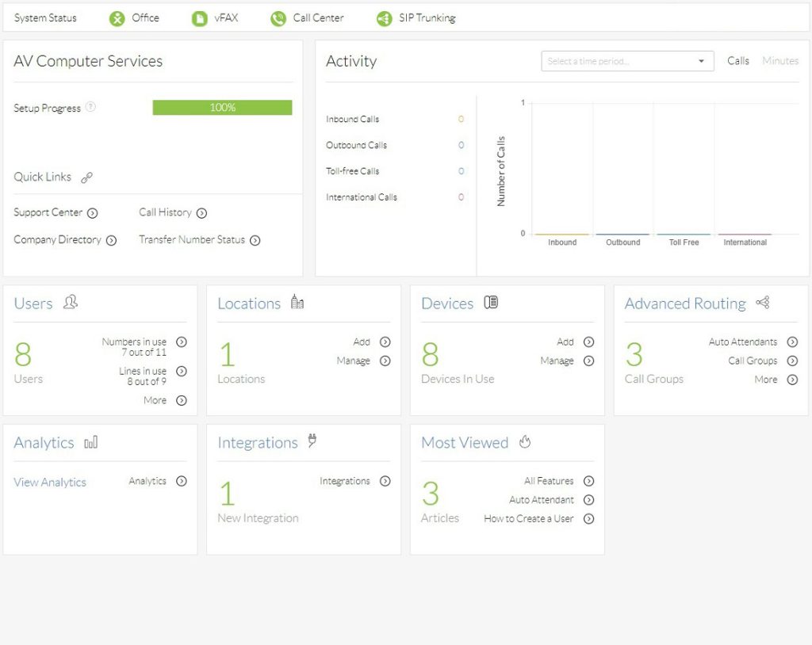Open Company Directory quick link
The image size is (812, 645).
coord(57,240)
